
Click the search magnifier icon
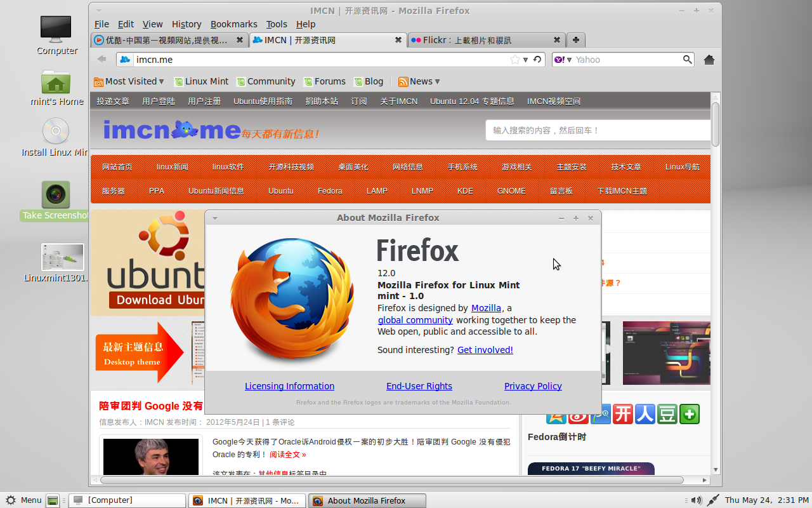(x=687, y=60)
